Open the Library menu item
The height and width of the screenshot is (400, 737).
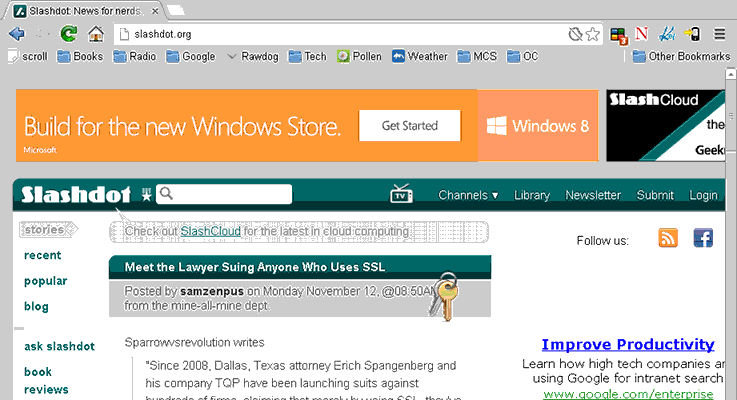(x=532, y=195)
